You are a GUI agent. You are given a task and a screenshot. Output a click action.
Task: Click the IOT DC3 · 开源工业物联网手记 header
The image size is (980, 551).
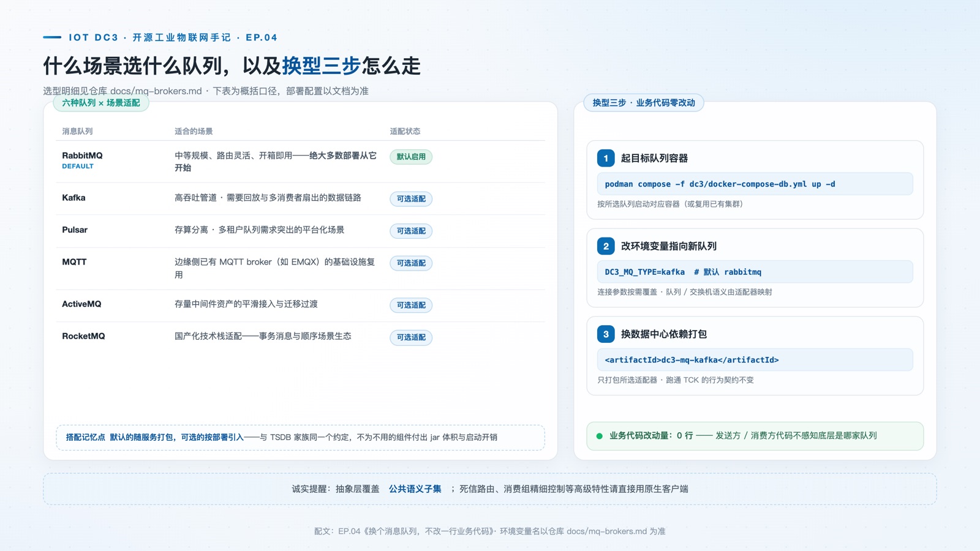click(x=173, y=37)
